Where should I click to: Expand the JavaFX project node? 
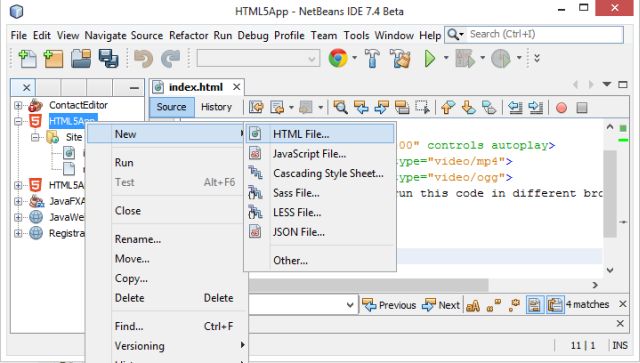(x=18, y=201)
